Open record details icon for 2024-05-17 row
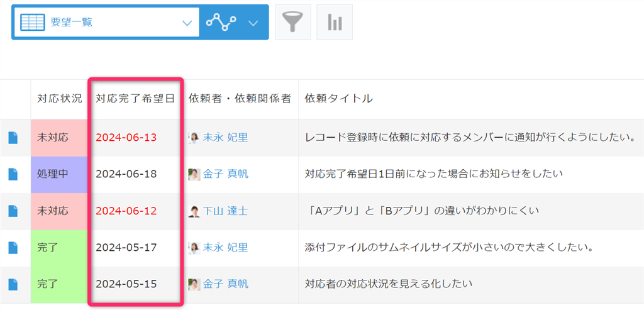The height and width of the screenshot is (310, 644). [13, 248]
